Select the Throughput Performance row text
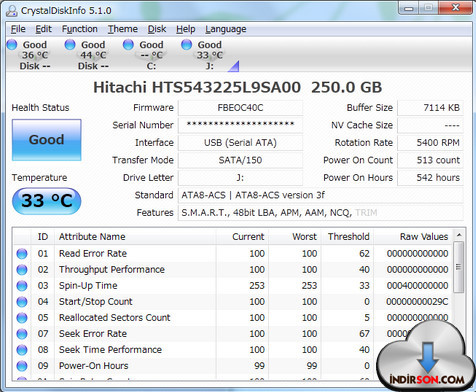476x392 pixels. pyautogui.click(x=112, y=270)
